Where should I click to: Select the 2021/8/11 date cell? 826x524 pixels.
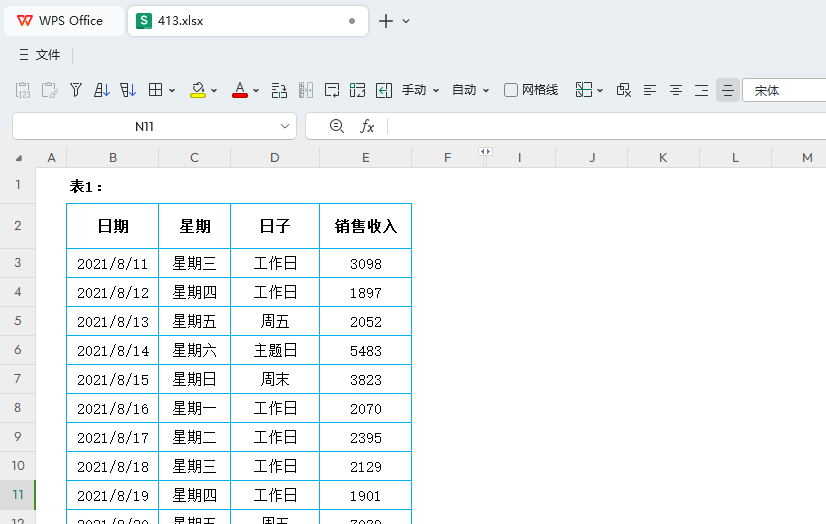click(x=113, y=263)
